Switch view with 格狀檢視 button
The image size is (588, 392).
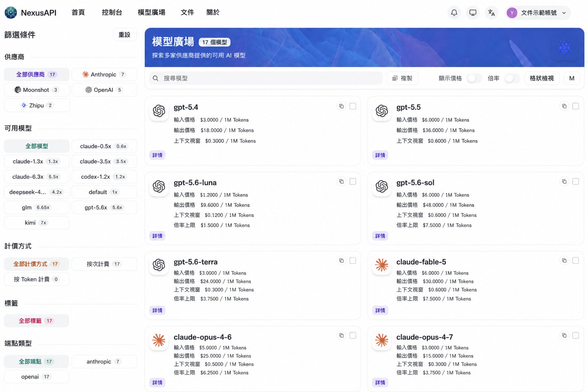(542, 78)
